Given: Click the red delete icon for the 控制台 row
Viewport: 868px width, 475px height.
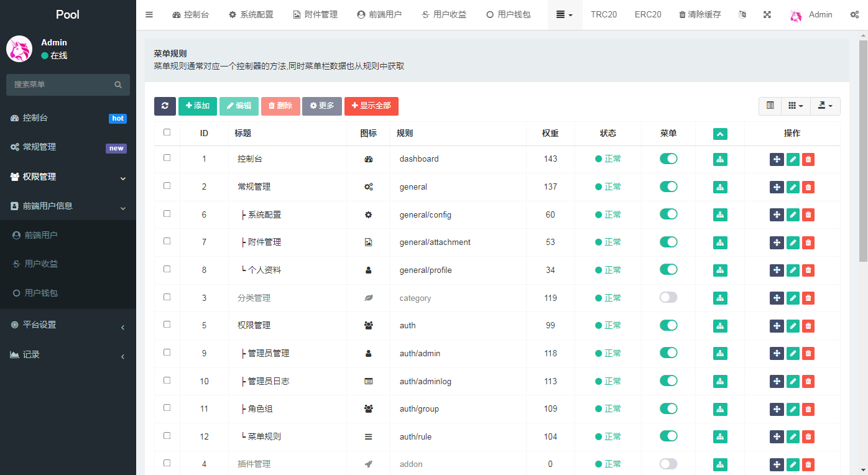Looking at the screenshot, I should (808, 159).
